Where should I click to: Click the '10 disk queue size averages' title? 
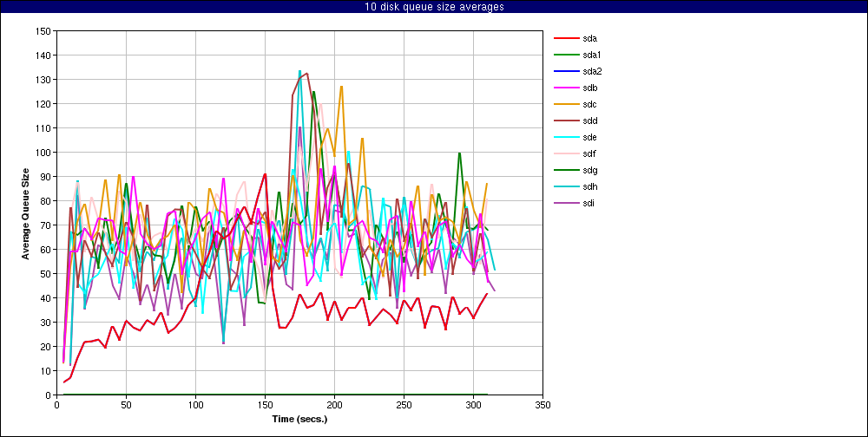tap(434, 7)
